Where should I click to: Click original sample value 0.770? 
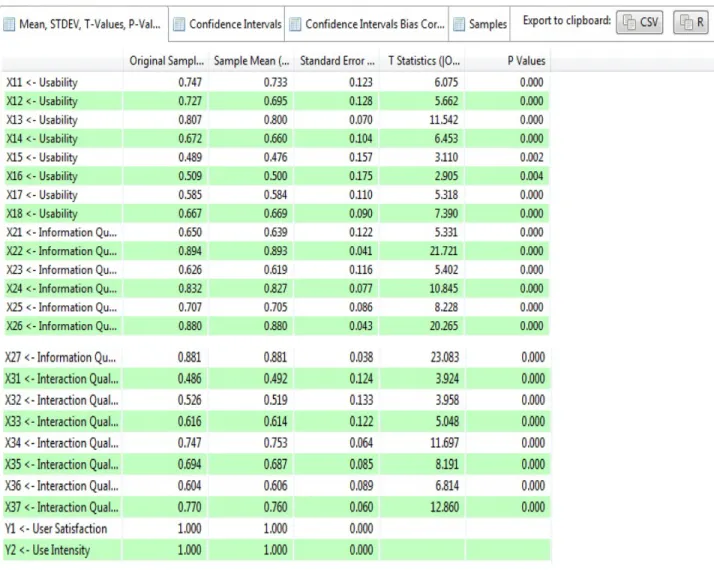pyautogui.click(x=189, y=507)
